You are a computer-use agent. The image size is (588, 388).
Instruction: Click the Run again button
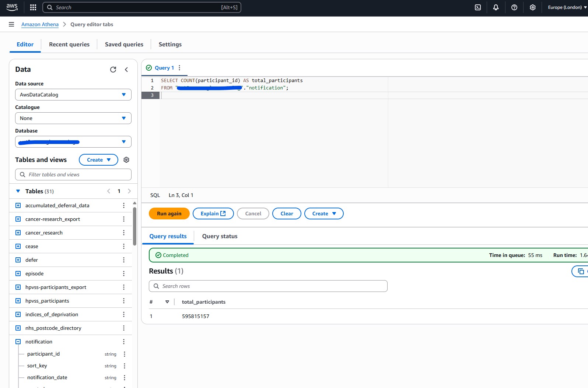(x=169, y=214)
